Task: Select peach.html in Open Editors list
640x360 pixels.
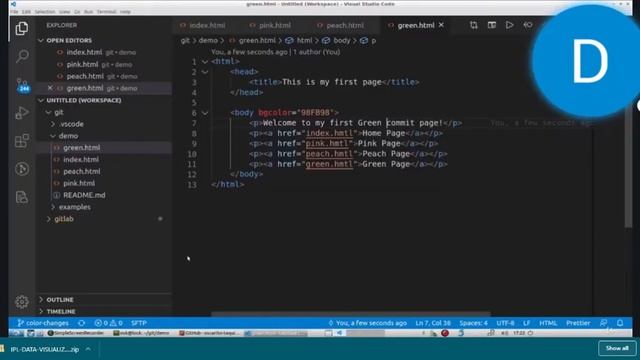Action: pyautogui.click(x=85, y=76)
